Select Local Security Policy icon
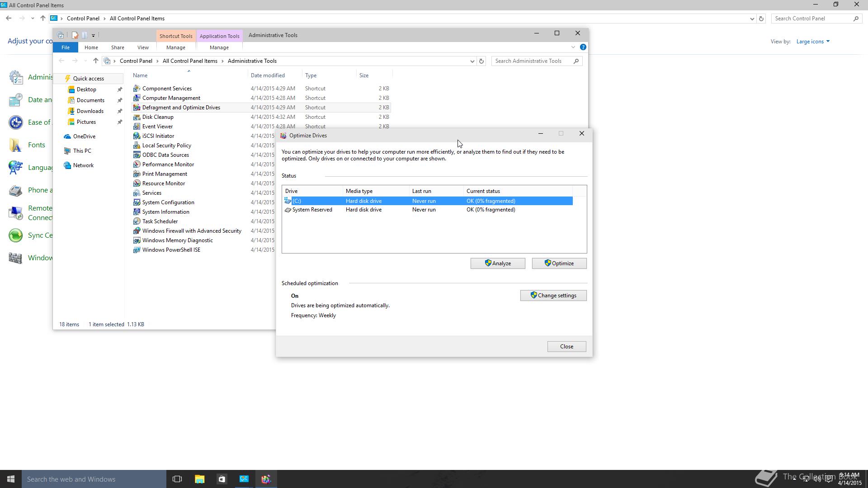The image size is (868, 488). (x=137, y=145)
